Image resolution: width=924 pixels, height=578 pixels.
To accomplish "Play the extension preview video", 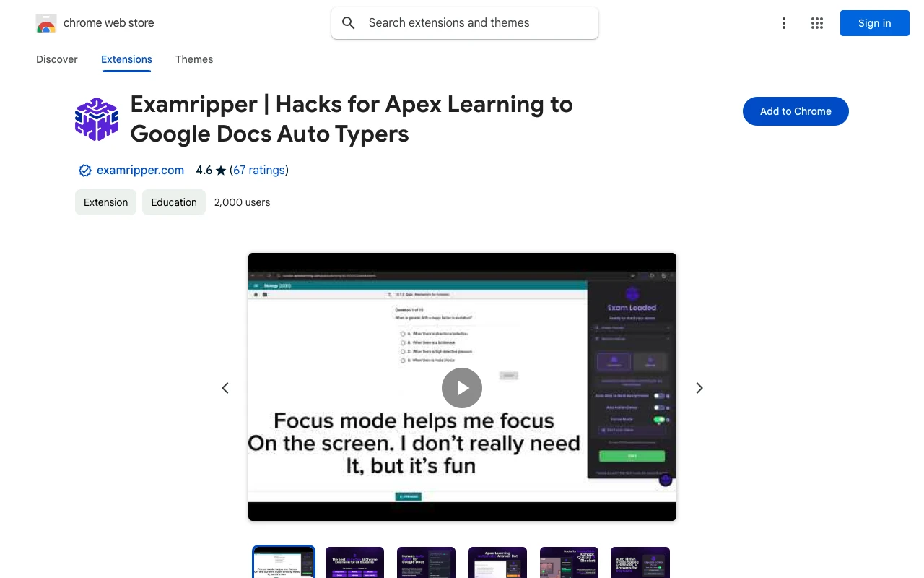I will coord(462,388).
